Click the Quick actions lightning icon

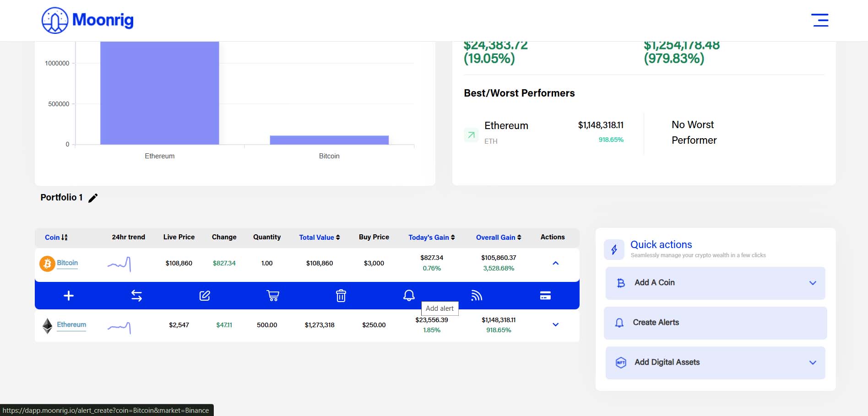pyautogui.click(x=614, y=249)
